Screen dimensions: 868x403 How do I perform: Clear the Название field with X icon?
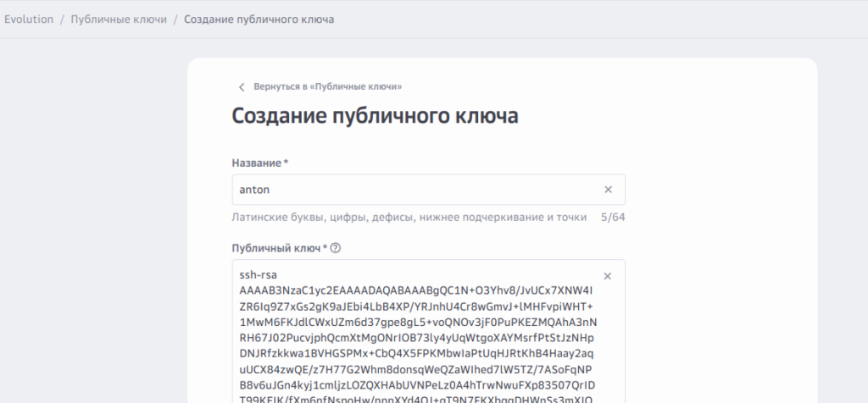[608, 190]
